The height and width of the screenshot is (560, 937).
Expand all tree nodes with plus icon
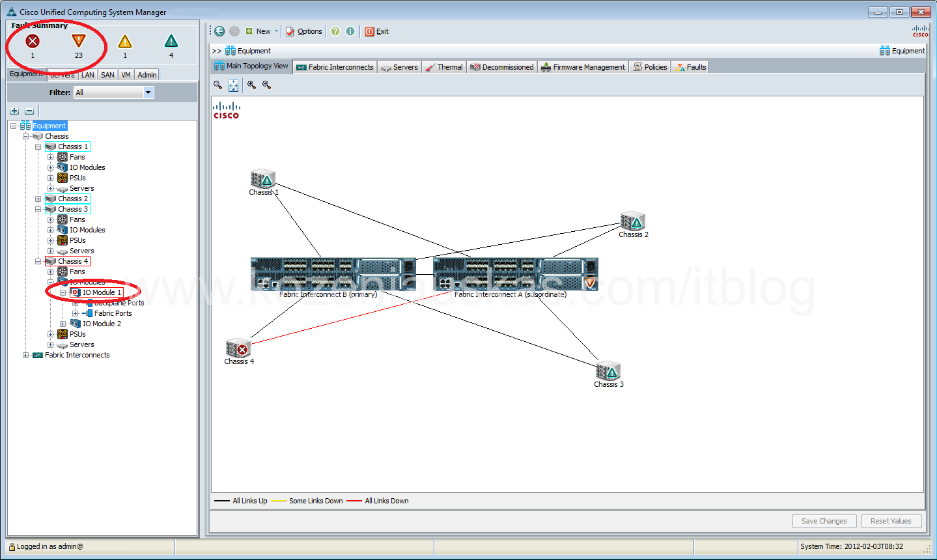(14, 111)
